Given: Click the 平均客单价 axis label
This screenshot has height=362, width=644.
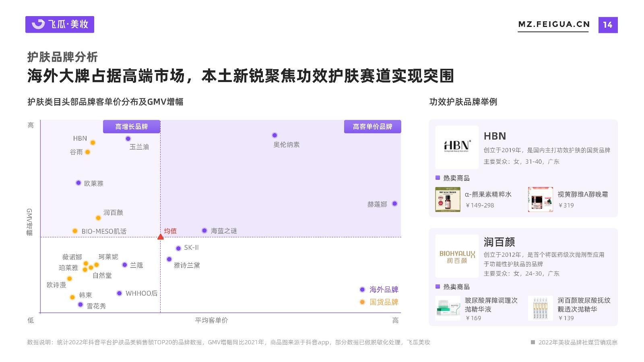Looking at the screenshot, I should (211, 320).
